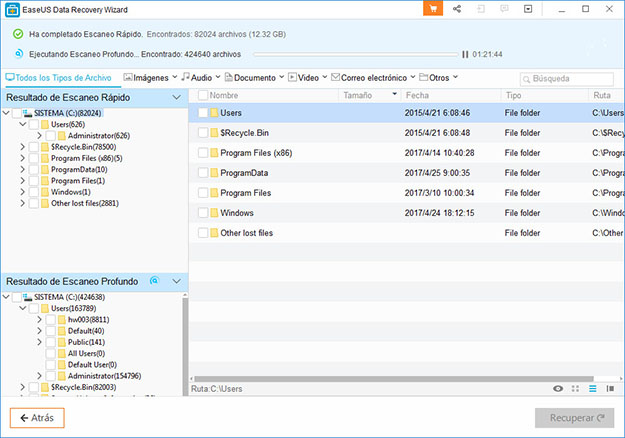This screenshot has height=438, width=625.
Task: Click the $Recycle.Bin folder icon in file list
Action: 214,133
